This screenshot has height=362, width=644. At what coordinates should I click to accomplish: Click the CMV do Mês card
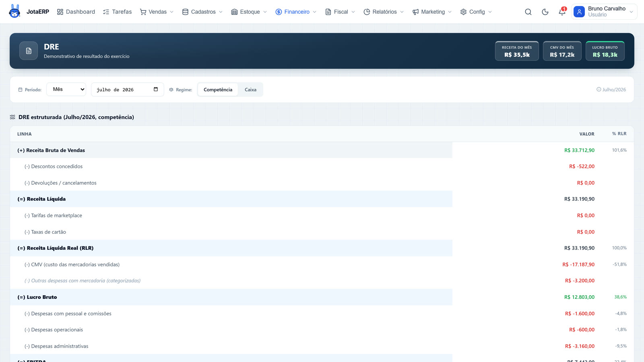[562, 51]
